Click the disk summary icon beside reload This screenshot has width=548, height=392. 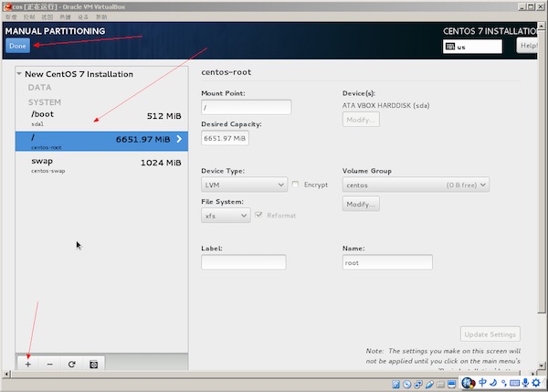pos(93,364)
